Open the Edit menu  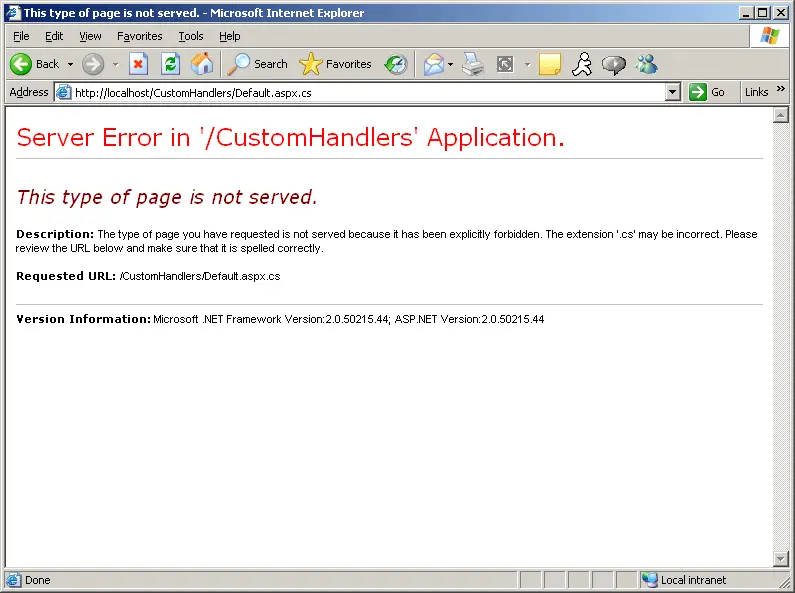tap(54, 36)
